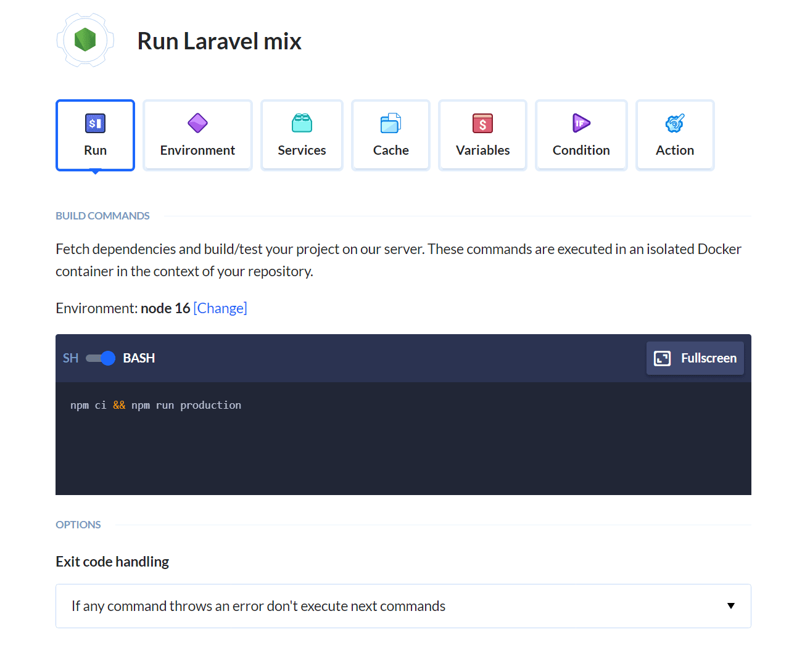
Task: Click the exit code dropdown arrow
Action: (731, 606)
